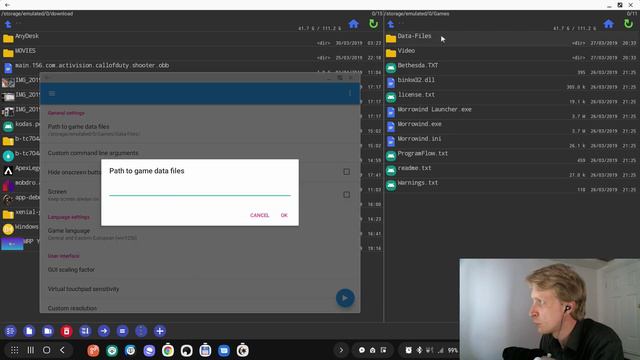Viewport: 640px width, 360px height.
Task: Click the plus toolbar icon
Action: 160,331
